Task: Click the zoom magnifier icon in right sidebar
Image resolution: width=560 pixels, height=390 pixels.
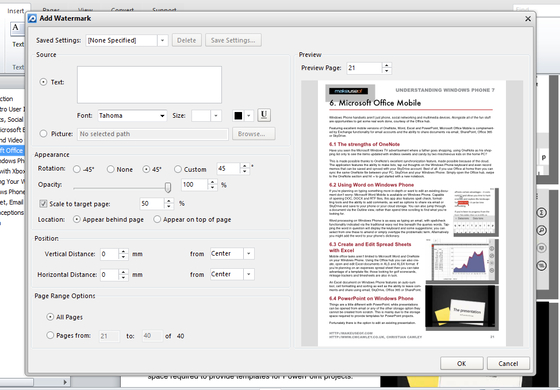Action: pos(541,230)
